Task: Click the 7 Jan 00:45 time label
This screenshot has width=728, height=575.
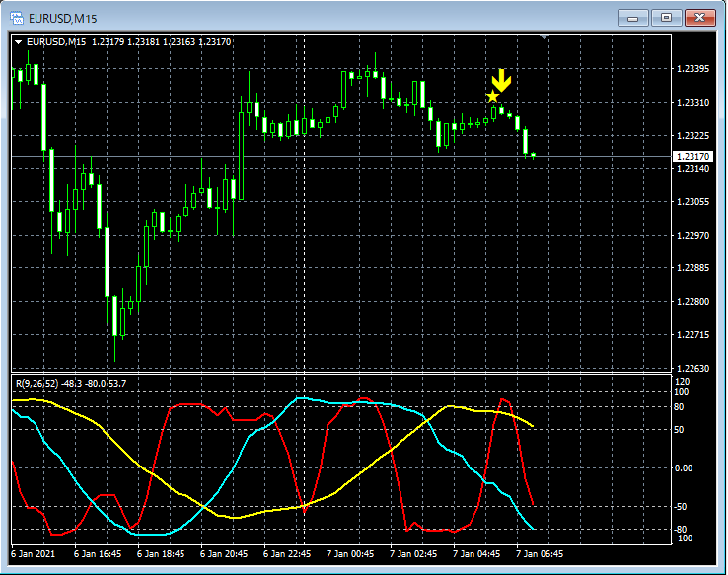Action: tap(349, 554)
